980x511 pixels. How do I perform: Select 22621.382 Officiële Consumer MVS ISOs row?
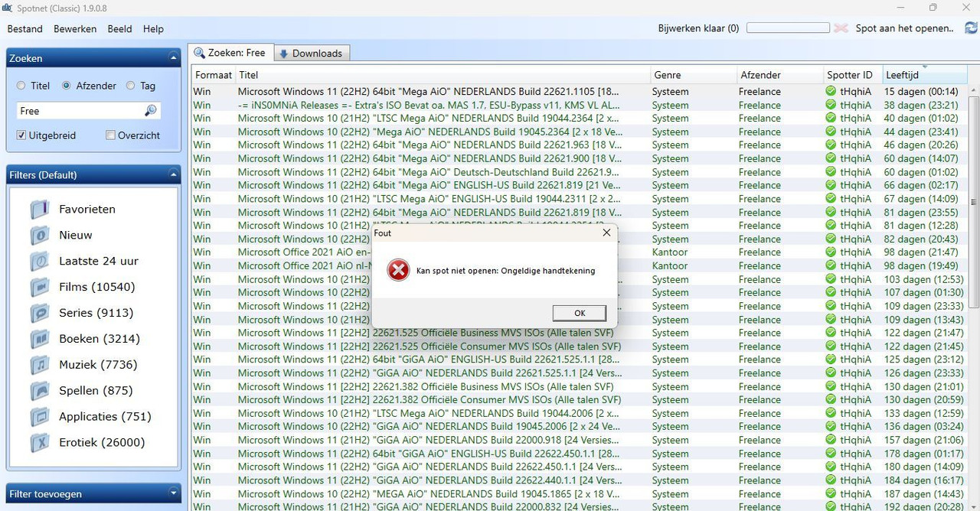[x=580, y=399]
